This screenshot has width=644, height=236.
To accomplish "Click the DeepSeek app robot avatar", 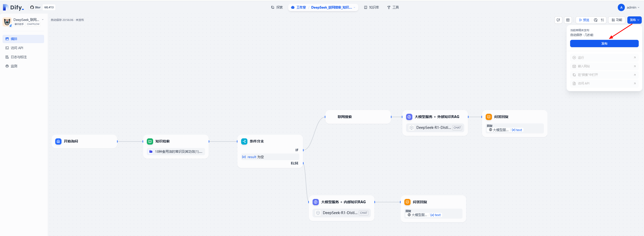I will click(7, 22).
